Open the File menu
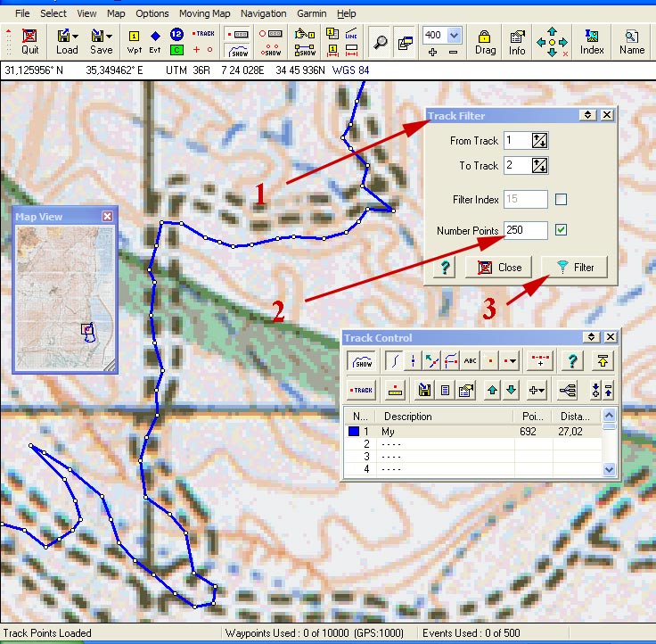The height and width of the screenshot is (644, 656). click(22, 13)
